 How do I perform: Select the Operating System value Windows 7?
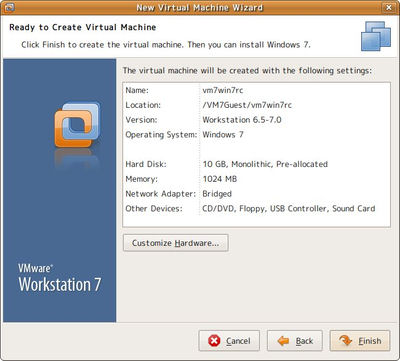[x=223, y=134]
